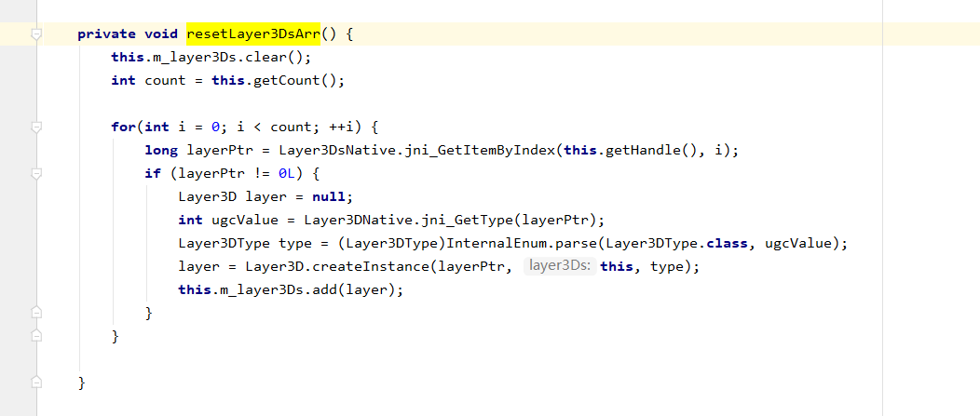Click the 'if' keyword
This screenshot has height=416, width=980.
point(153,174)
